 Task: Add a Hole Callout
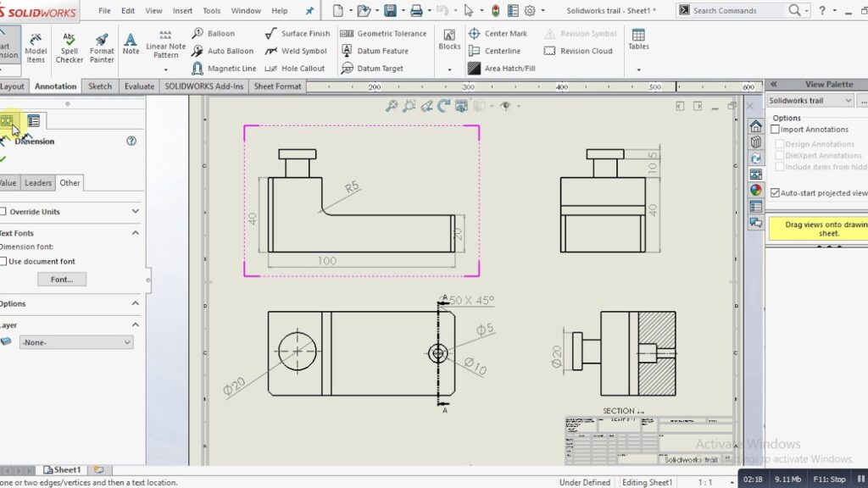click(294, 69)
